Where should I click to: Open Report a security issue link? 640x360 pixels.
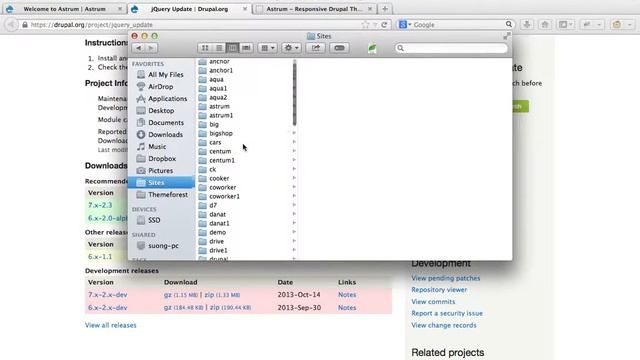coord(447,313)
